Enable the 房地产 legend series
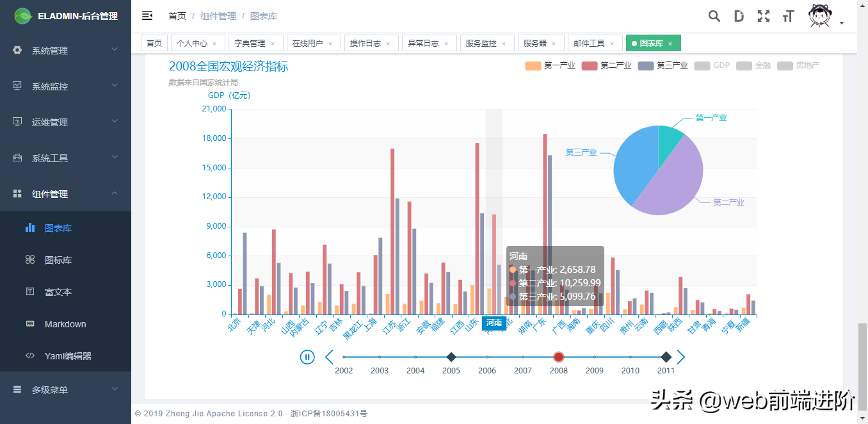Image resolution: width=868 pixels, height=424 pixels. click(x=798, y=65)
